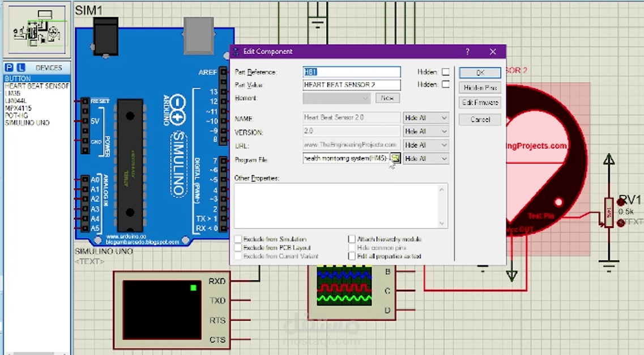Click the overview schematic thumbnail
This screenshot has width=644, height=355.
37,29
